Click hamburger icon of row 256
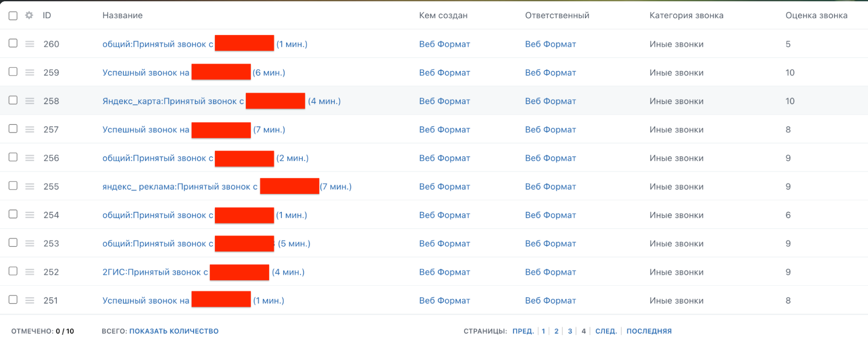 coord(30,158)
